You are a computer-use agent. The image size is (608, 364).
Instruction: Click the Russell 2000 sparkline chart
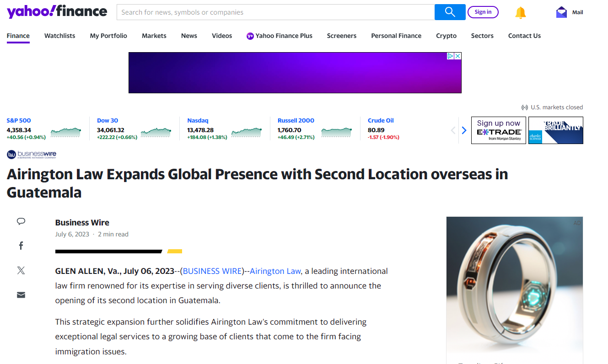337,132
